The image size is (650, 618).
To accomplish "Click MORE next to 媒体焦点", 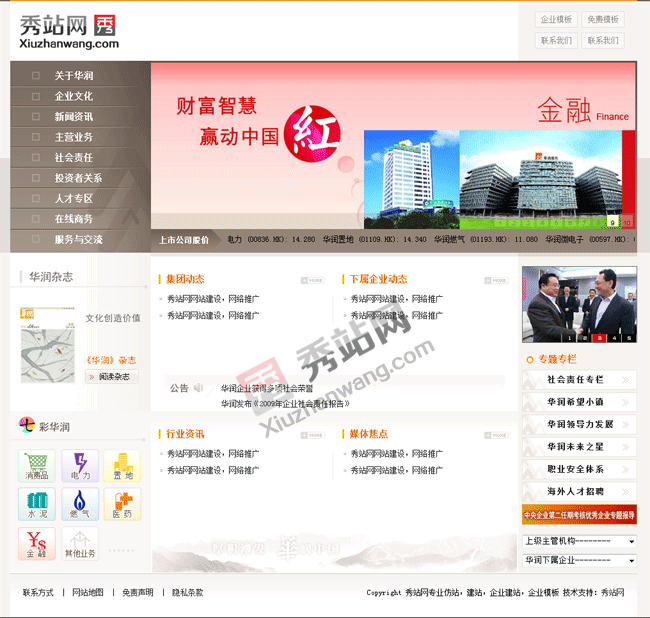I will [496, 435].
